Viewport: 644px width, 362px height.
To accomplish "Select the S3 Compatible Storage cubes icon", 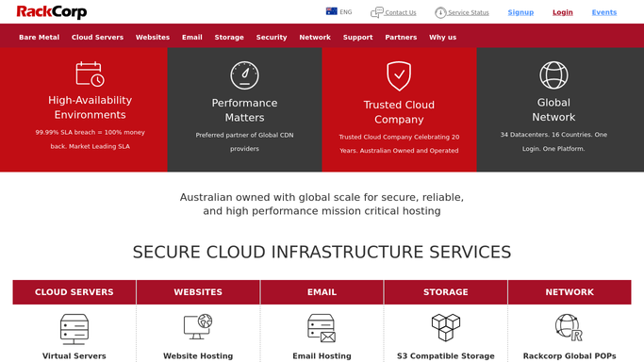I will point(446,327).
